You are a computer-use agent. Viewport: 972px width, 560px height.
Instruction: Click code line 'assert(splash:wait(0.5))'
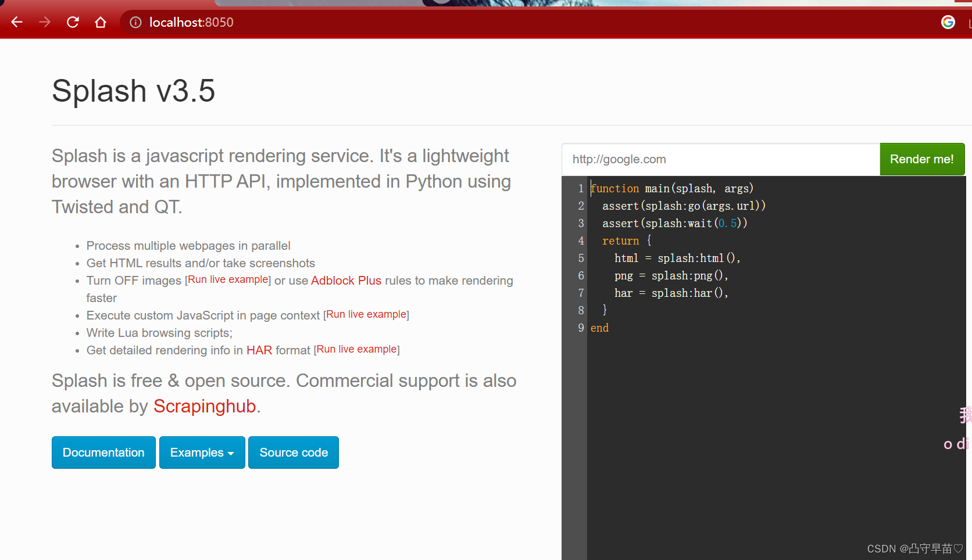click(x=674, y=223)
